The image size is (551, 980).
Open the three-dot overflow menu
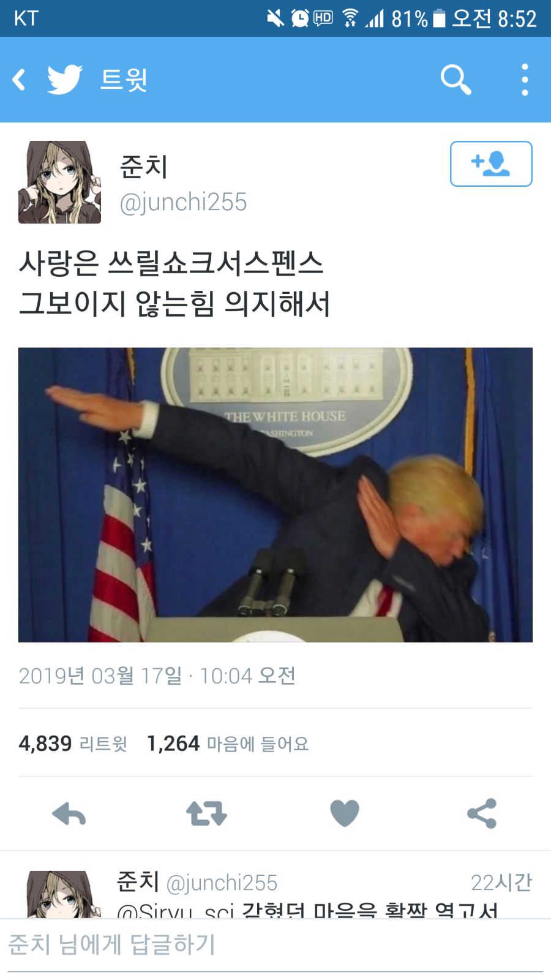tap(525, 80)
